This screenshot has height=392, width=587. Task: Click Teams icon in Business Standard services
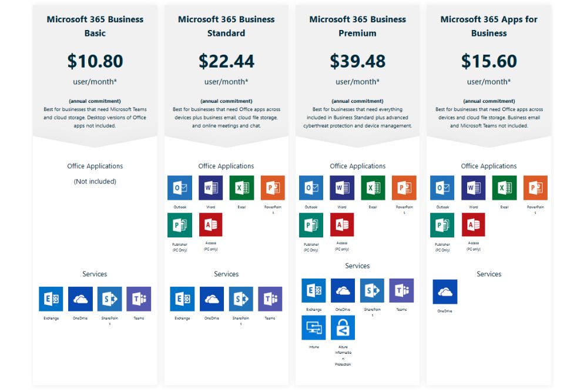[x=270, y=299]
